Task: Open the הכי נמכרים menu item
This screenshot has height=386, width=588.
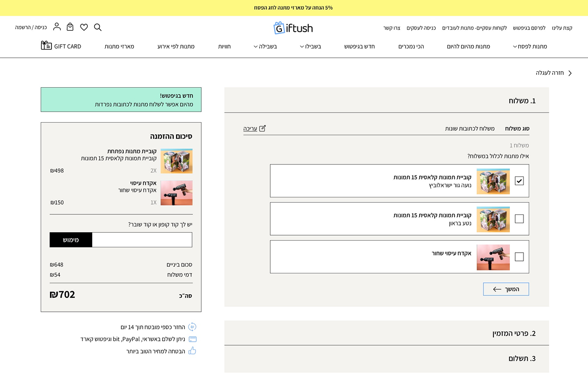Action: point(411,47)
